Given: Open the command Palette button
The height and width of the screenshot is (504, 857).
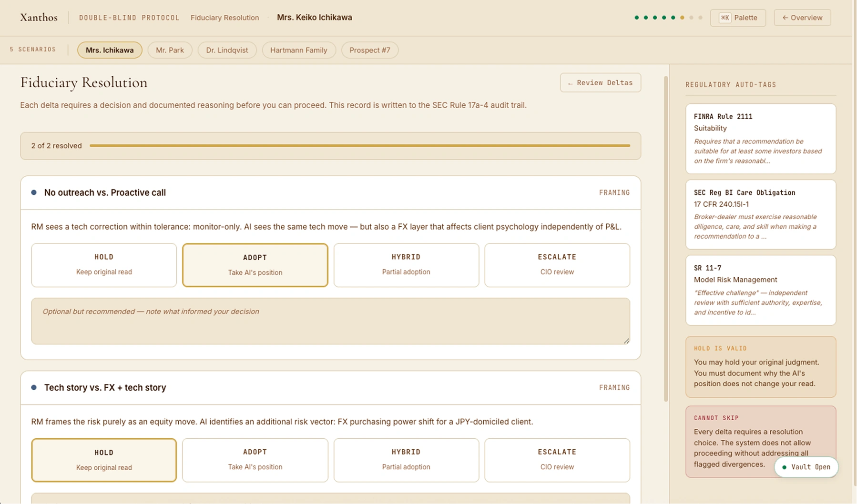Looking at the screenshot, I should 737,18.
